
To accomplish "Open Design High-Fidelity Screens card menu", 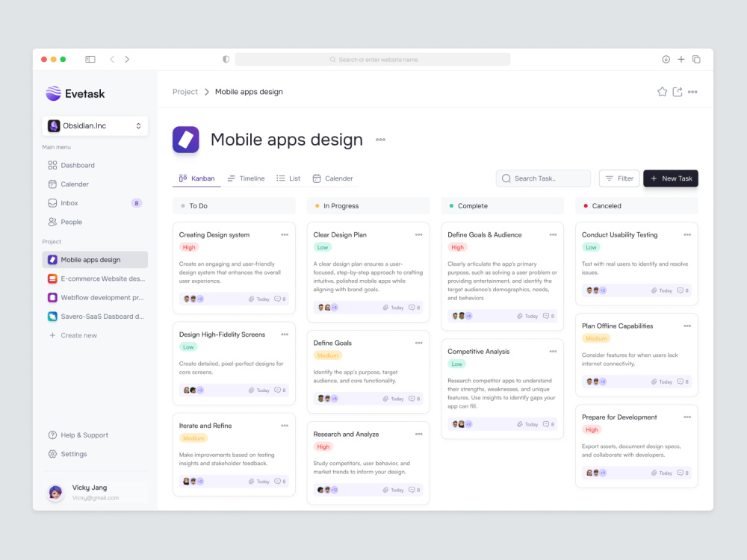I will (285, 335).
